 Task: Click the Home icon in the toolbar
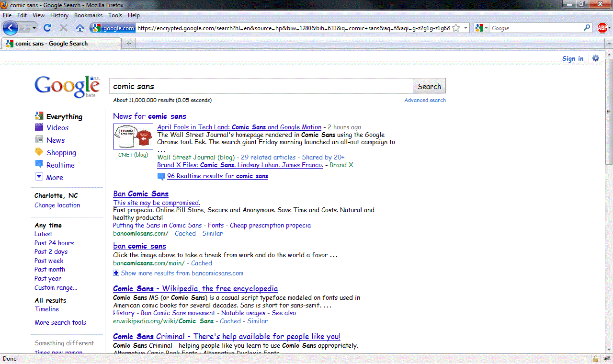coord(80,28)
